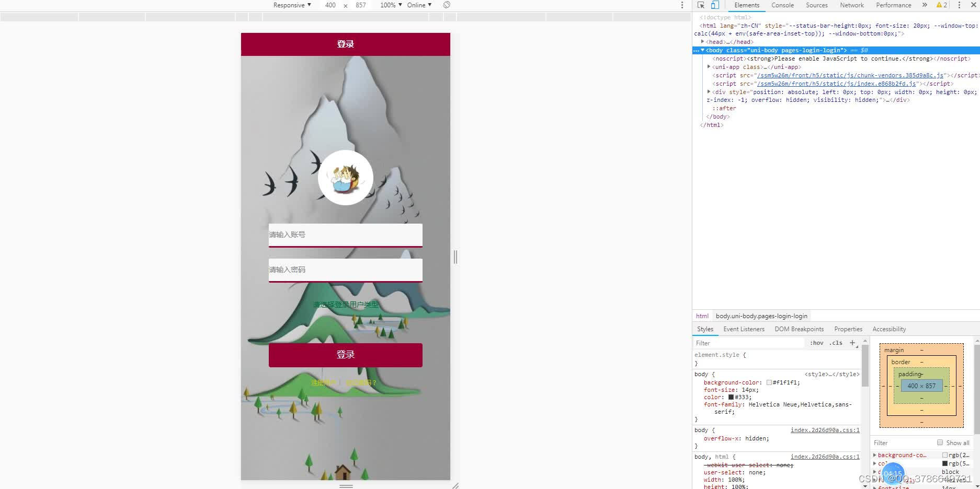Add new style rule plus icon
Viewport: 980px width, 489px height.
click(852, 343)
